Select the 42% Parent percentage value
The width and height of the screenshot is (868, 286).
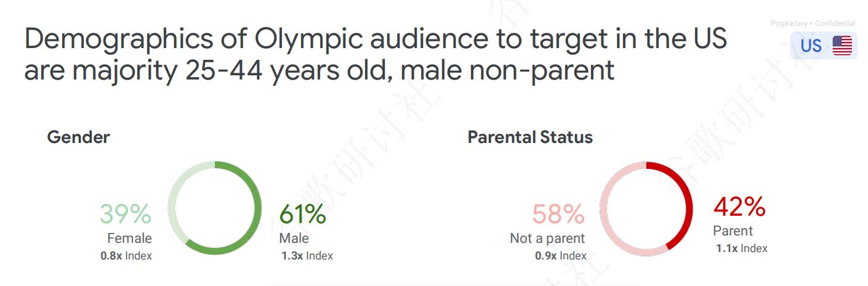pos(739,207)
